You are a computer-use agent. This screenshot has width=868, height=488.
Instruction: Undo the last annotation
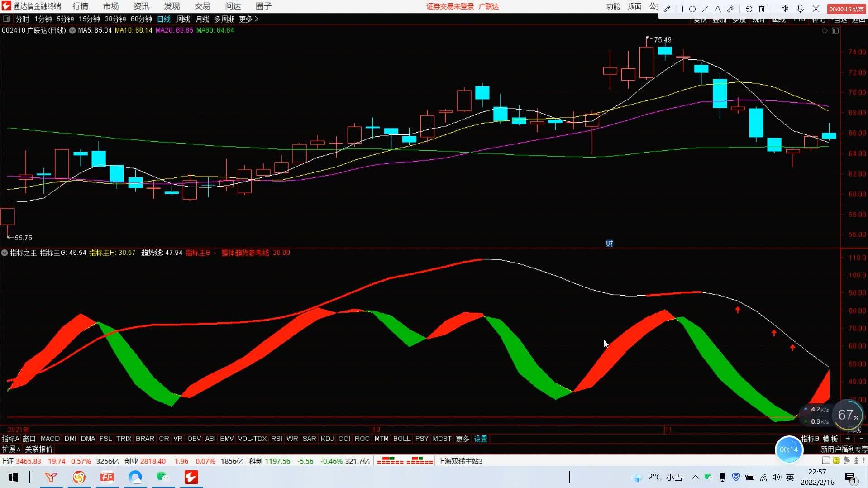(x=749, y=9)
